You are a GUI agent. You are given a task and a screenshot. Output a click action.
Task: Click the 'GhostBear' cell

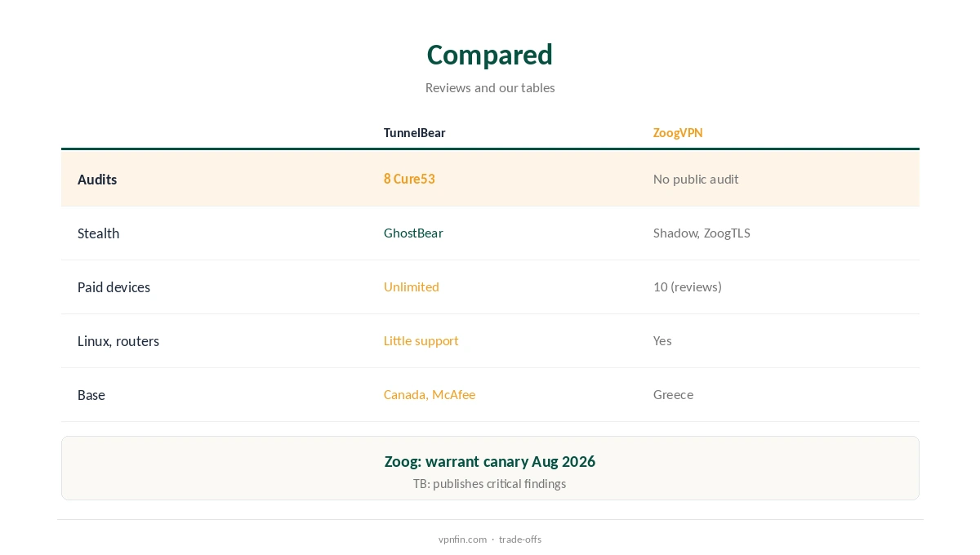click(413, 233)
